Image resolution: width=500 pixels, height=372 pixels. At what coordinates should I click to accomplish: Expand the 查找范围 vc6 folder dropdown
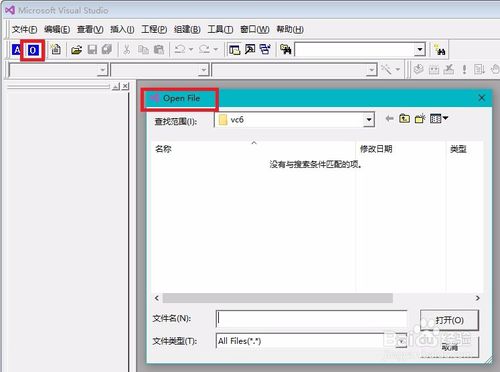[x=369, y=120]
